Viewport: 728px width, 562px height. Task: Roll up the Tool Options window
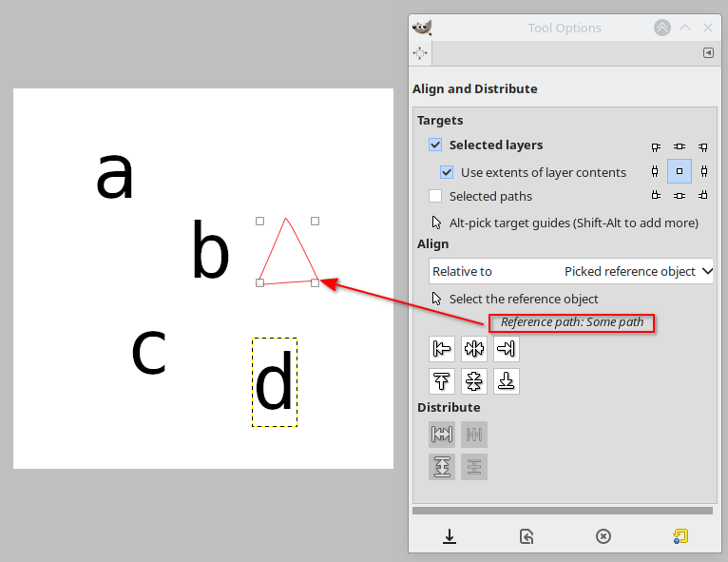662,29
